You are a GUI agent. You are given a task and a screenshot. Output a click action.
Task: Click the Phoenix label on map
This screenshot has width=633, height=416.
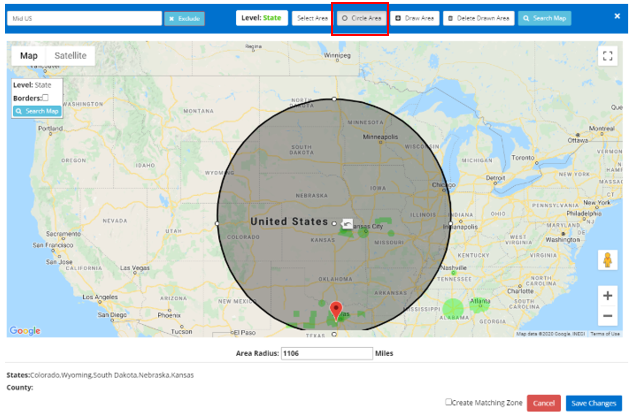click(169, 315)
